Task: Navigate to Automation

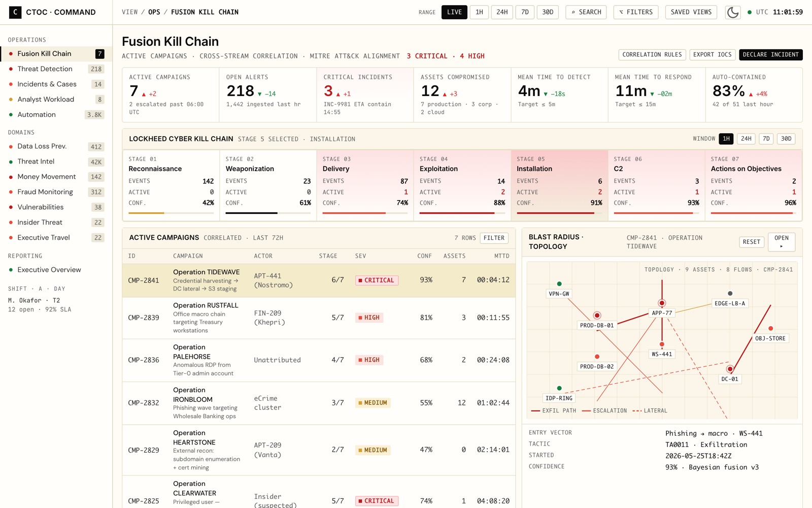Action: pos(56,114)
